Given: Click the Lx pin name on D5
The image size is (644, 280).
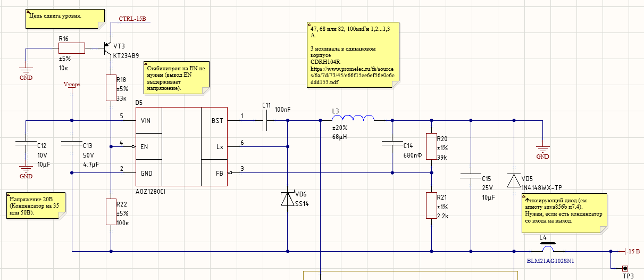Looking at the screenshot, I should [220, 147].
